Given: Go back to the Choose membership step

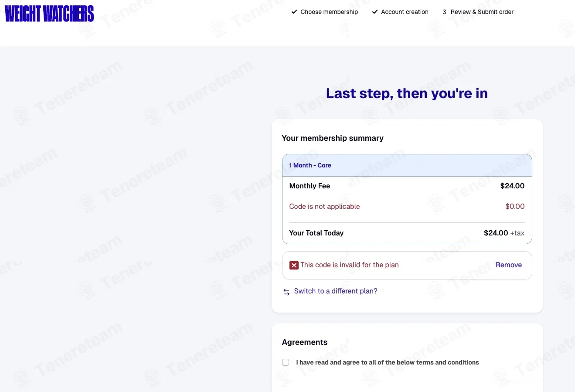Looking at the screenshot, I should [329, 12].
